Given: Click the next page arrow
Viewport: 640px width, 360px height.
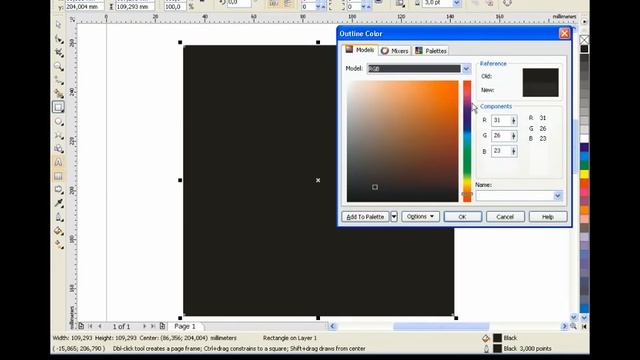Looking at the screenshot, I should [144, 326].
